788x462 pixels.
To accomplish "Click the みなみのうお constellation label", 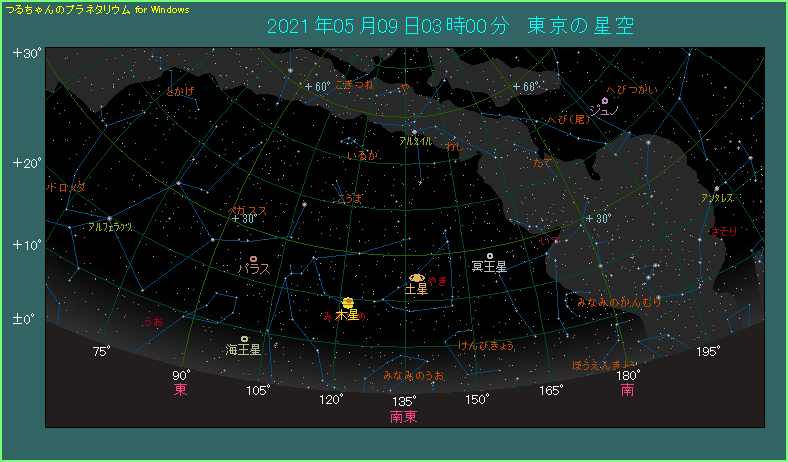I will [x=413, y=375].
